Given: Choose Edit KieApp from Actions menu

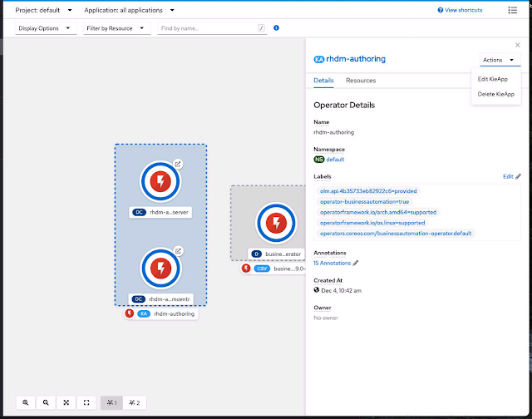Looking at the screenshot, I should click(x=493, y=79).
